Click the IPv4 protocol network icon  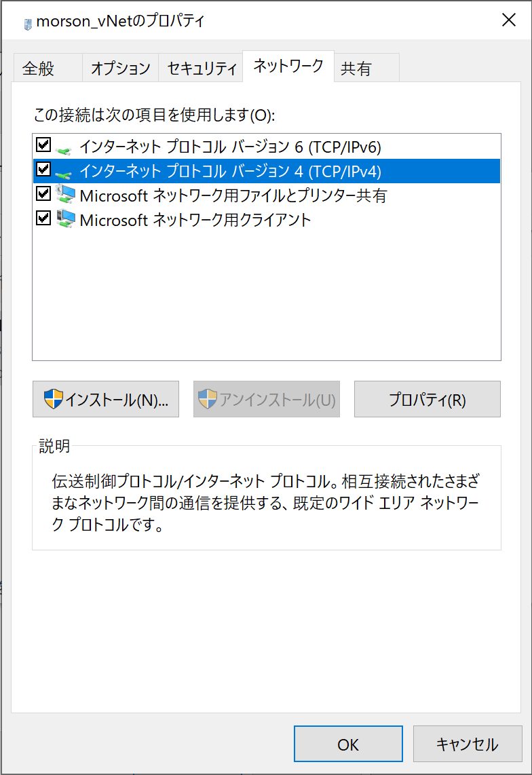64,171
